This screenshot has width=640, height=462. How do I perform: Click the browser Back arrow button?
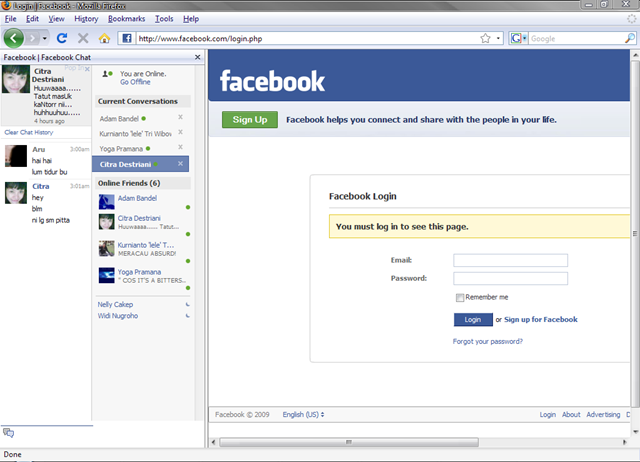point(13,38)
